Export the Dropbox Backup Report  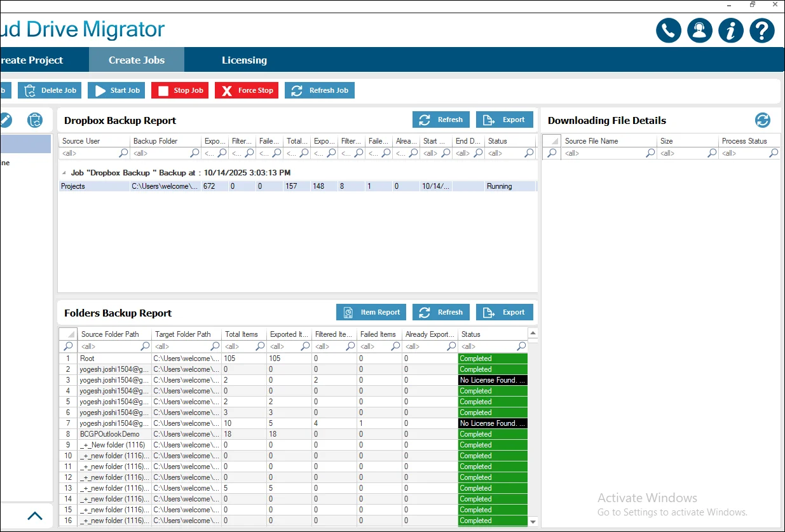(505, 119)
